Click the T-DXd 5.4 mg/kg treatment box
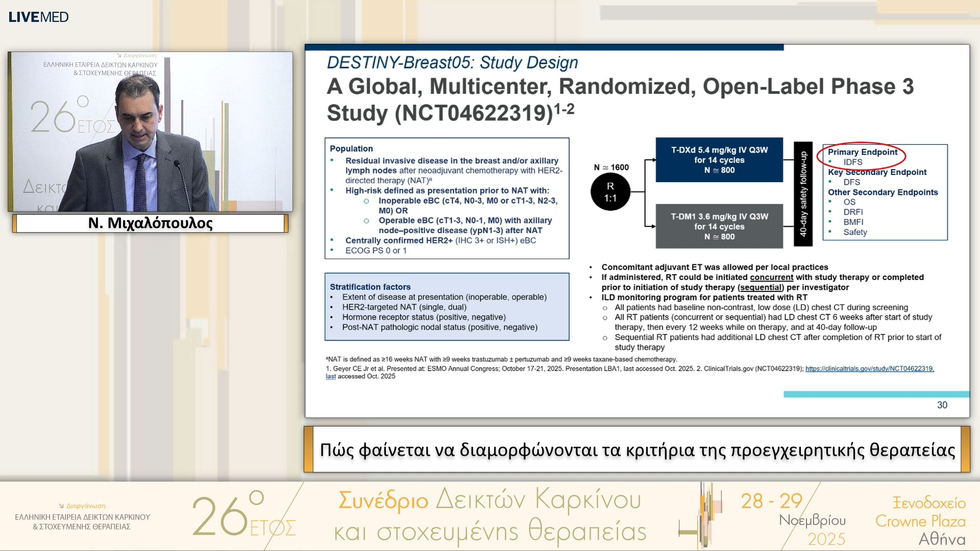 pos(719,160)
